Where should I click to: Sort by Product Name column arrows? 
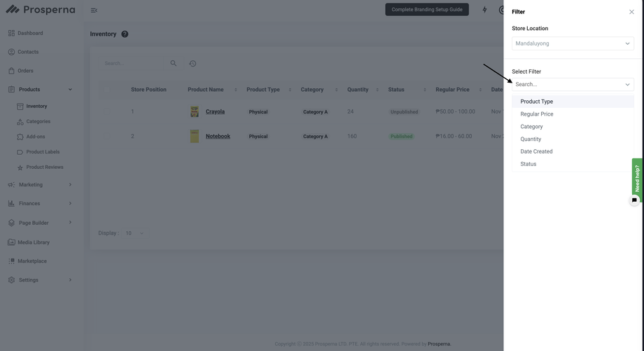coord(236,90)
